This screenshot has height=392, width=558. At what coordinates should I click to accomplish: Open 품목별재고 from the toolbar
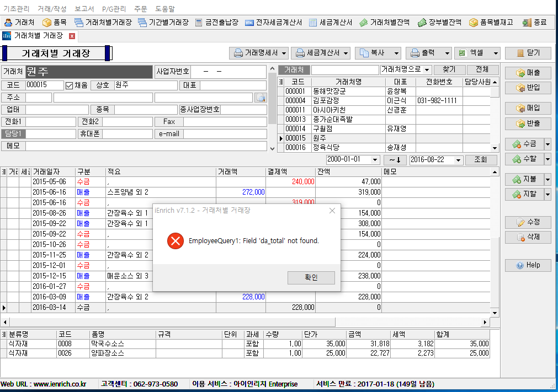tap(491, 23)
